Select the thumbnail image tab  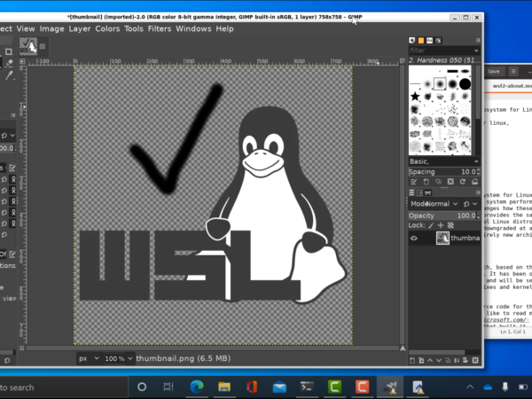coord(28,46)
